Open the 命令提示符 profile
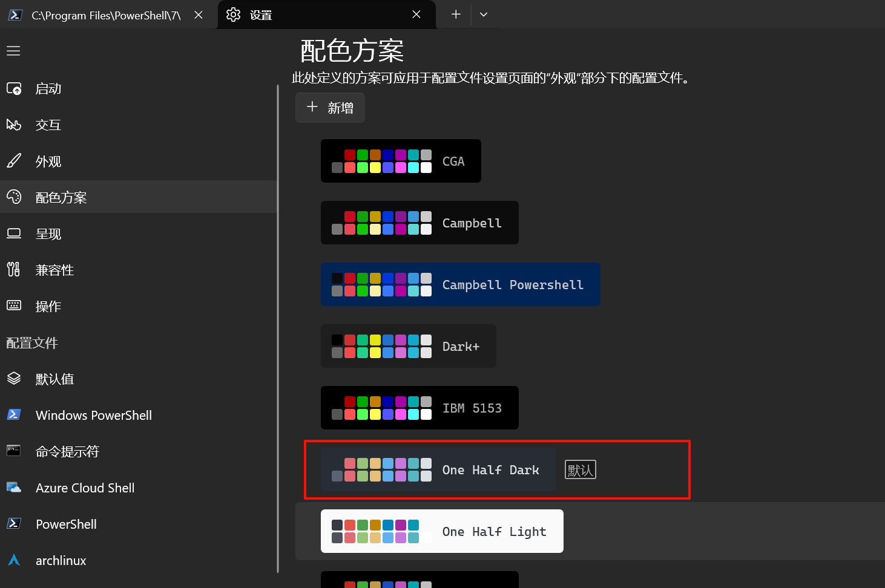 coord(138,451)
